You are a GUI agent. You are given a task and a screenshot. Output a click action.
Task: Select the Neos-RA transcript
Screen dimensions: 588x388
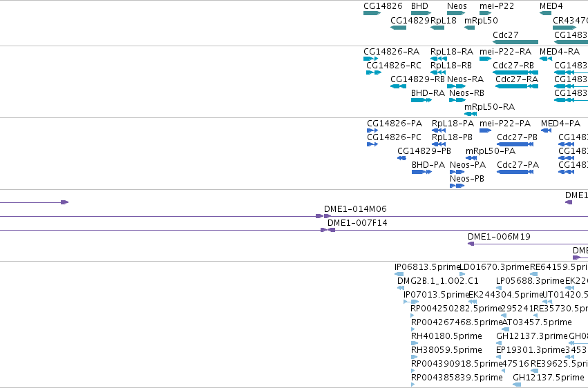(456, 86)
